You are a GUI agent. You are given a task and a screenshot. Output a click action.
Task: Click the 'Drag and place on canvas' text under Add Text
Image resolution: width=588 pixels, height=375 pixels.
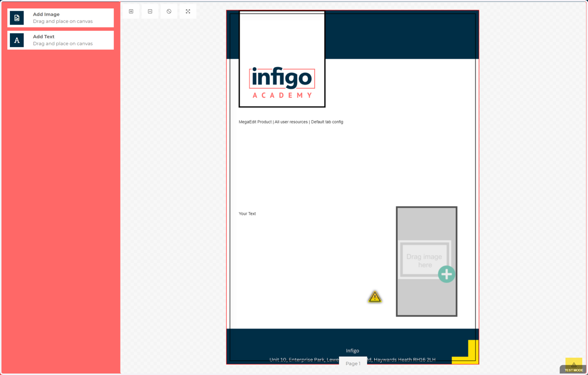coord(63,44)
